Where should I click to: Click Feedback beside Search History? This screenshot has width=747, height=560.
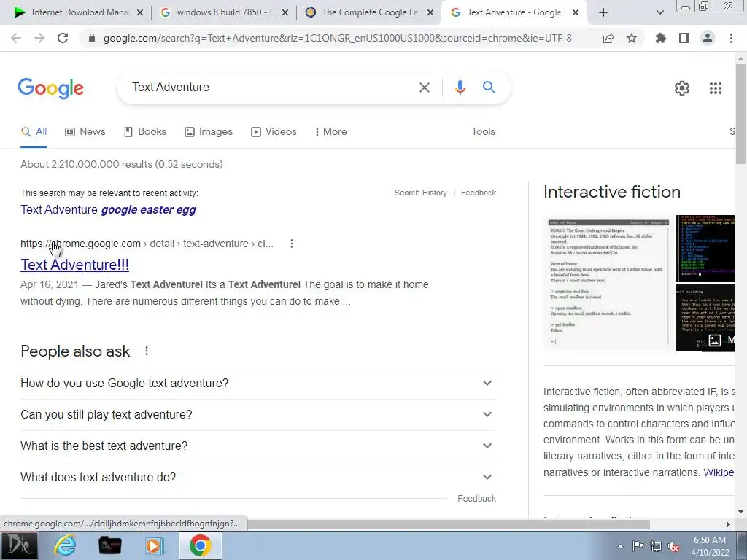[x=479, y=192]
